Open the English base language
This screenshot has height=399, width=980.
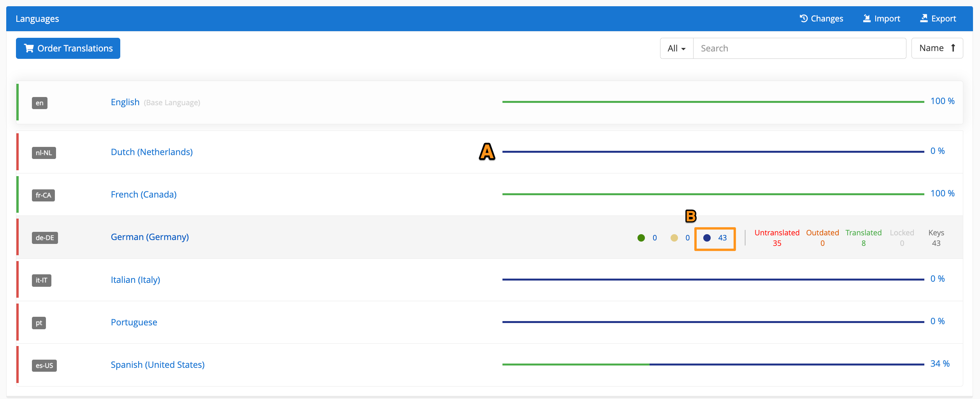tap(125, 102)
